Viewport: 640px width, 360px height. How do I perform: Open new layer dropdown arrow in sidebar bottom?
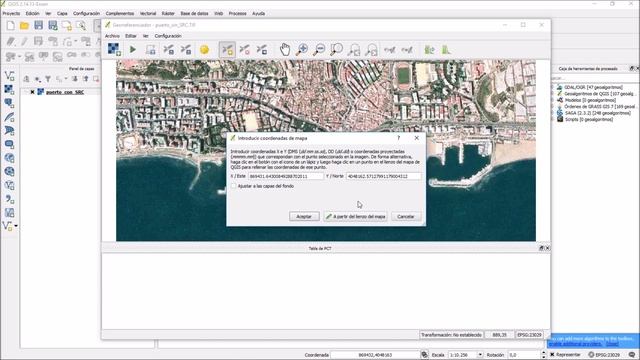(x=16, y=226)
